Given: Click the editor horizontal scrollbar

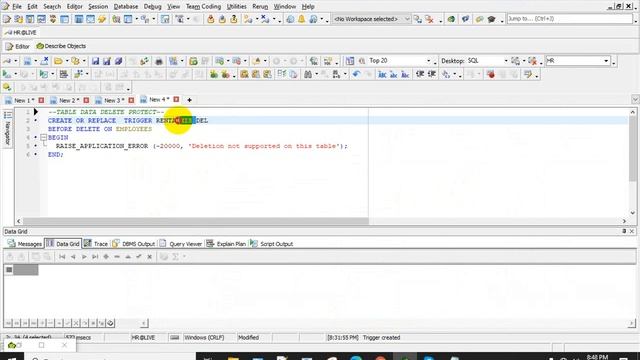Looking at the screenshot, I should (x=196, y=221).
